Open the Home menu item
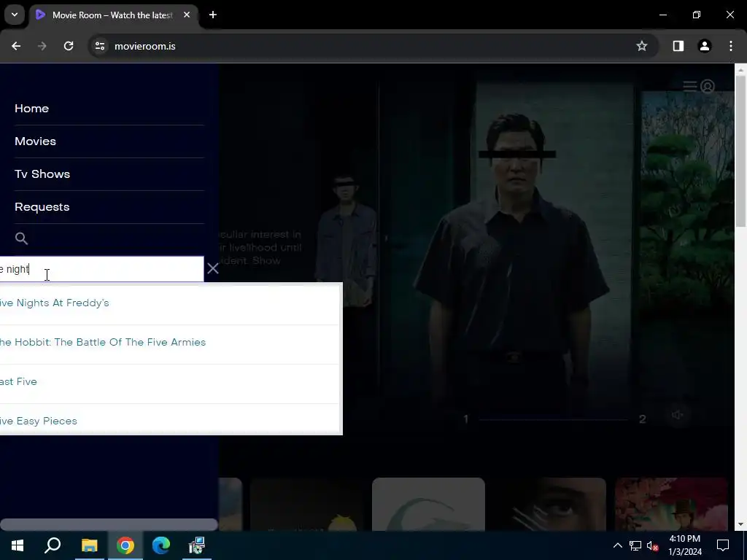 coord(31,109)
